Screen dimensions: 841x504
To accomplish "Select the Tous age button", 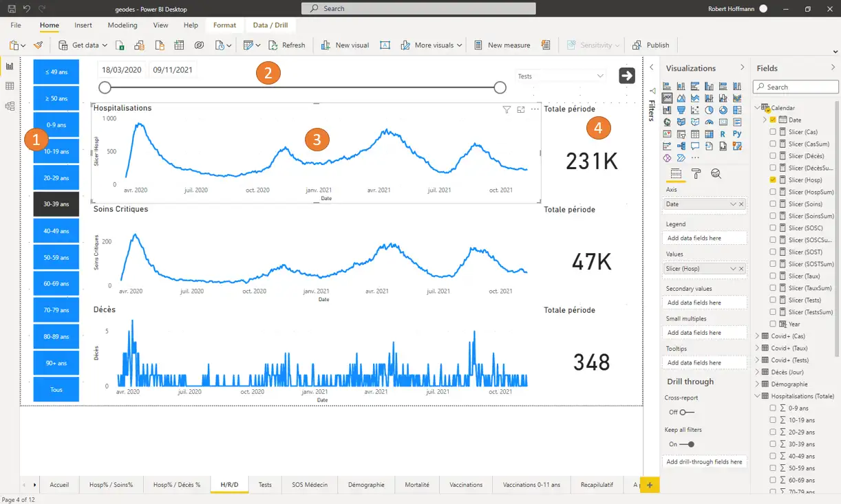I will [x=56, y=389].
